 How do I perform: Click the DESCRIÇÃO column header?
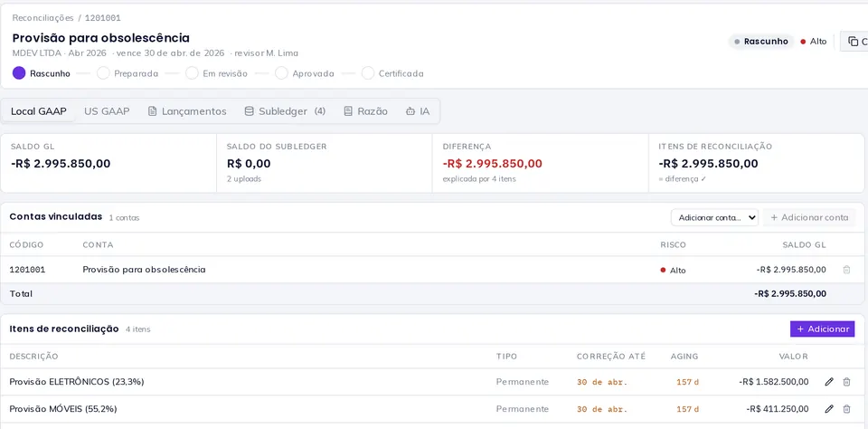[33, 357]
